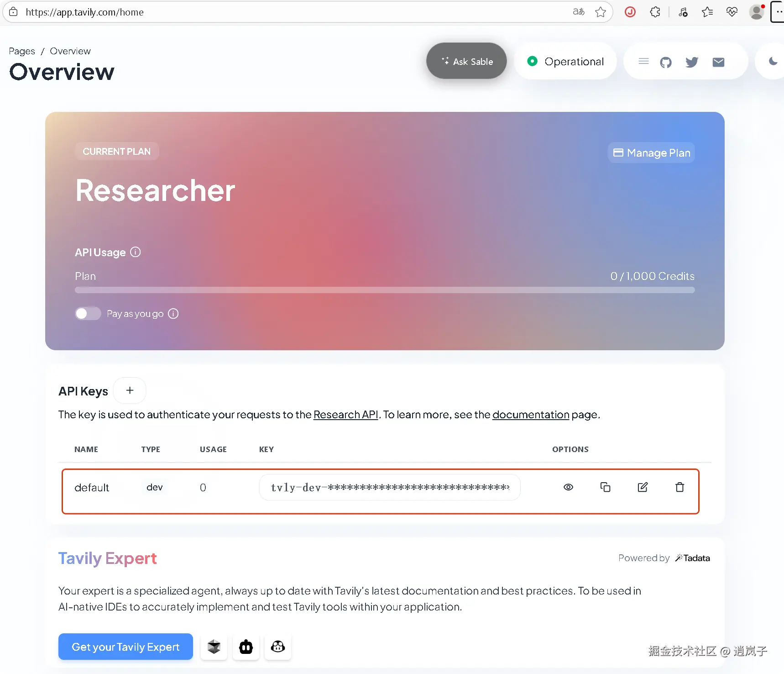Click the browser translate icon
Image resolution: width=784 pixels, height=674 pixels.
coord(579,12)
